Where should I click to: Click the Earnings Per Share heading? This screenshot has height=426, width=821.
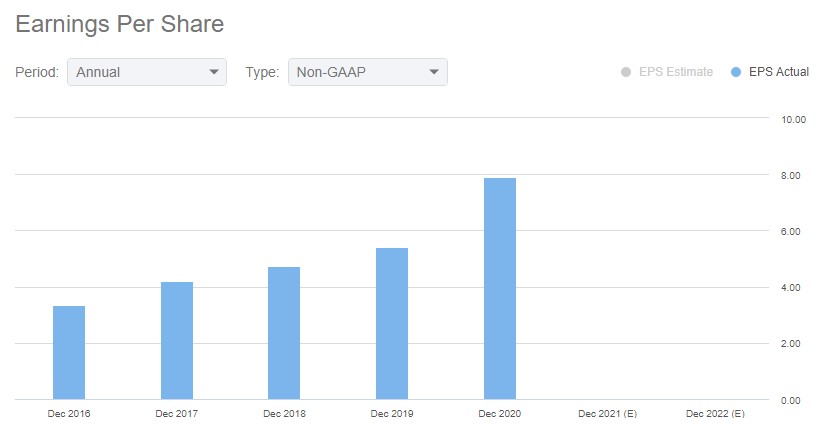coord(120,24)
